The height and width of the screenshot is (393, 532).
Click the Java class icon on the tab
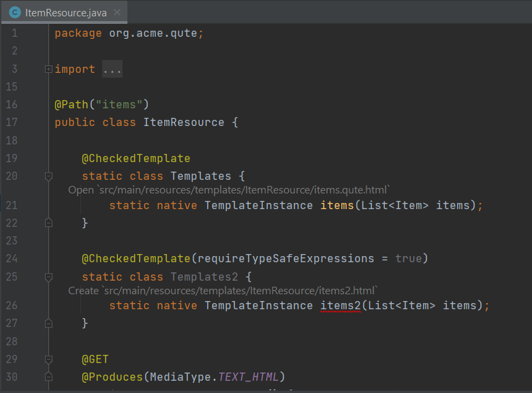tap(14, 12)
